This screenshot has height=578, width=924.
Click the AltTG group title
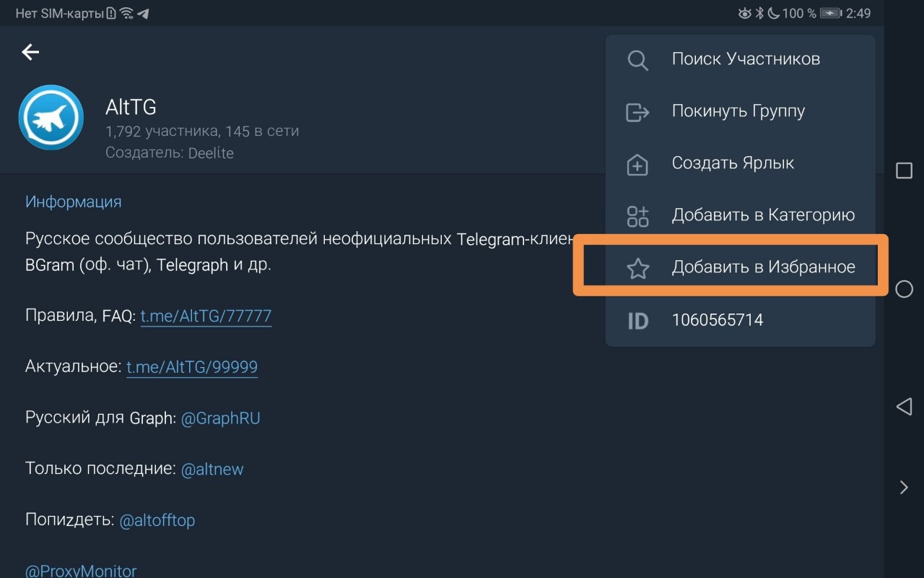click(131, 108)
